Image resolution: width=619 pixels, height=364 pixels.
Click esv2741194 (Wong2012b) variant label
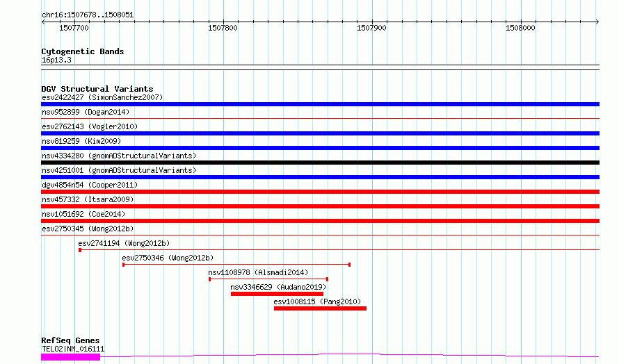click(124, 243)
